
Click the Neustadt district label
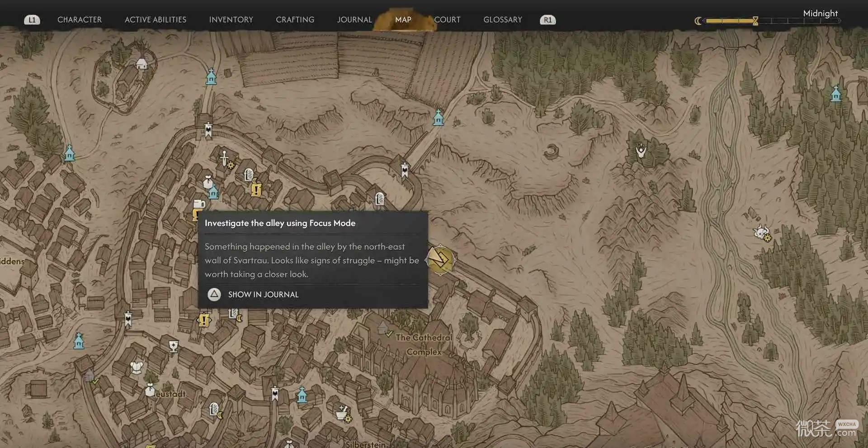pyautogui.click(x=170, y=394)
